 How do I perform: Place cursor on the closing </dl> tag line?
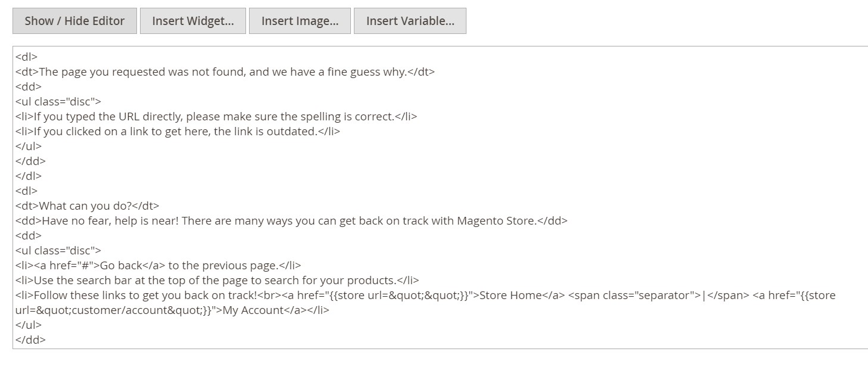pyautogui.click(x=29, y=176)
